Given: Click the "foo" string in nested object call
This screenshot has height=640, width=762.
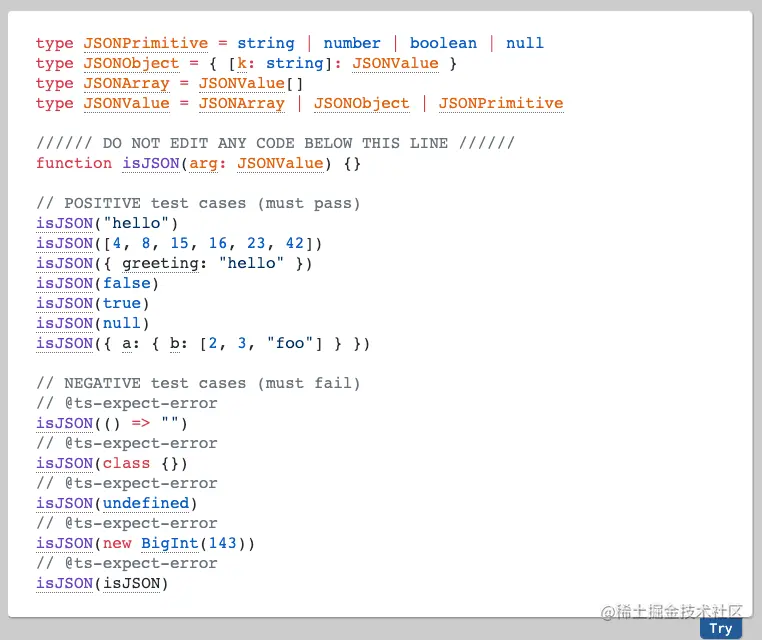Looking at the screenshot, I should tap(290, 343).
